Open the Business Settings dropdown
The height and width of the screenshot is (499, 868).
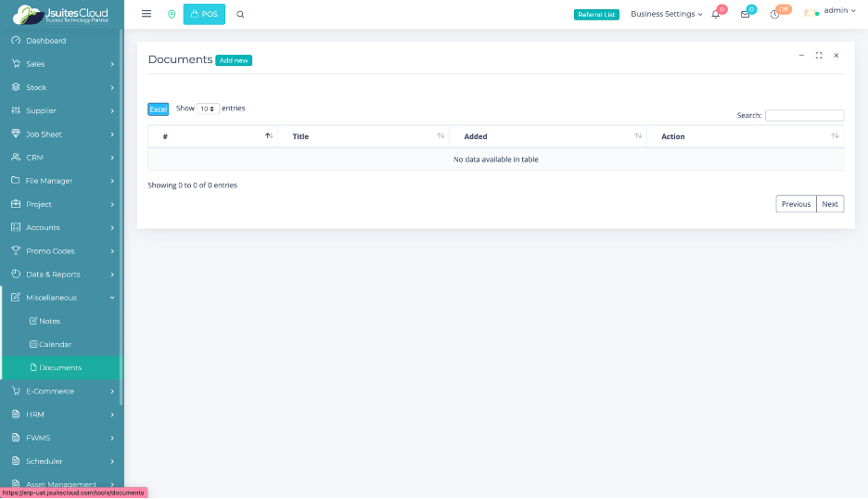click(x=666, y=14)
